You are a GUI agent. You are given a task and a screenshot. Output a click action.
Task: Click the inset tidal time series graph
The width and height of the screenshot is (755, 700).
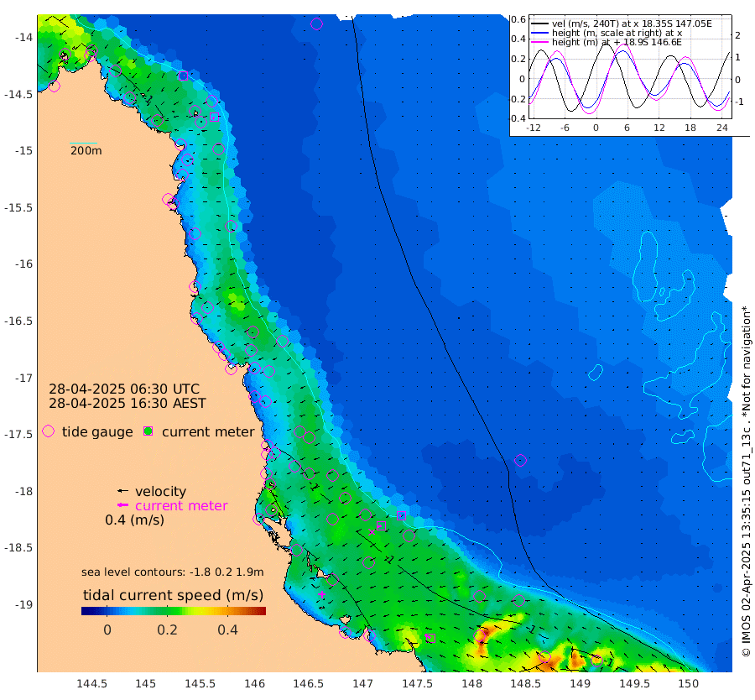[631, 67]
